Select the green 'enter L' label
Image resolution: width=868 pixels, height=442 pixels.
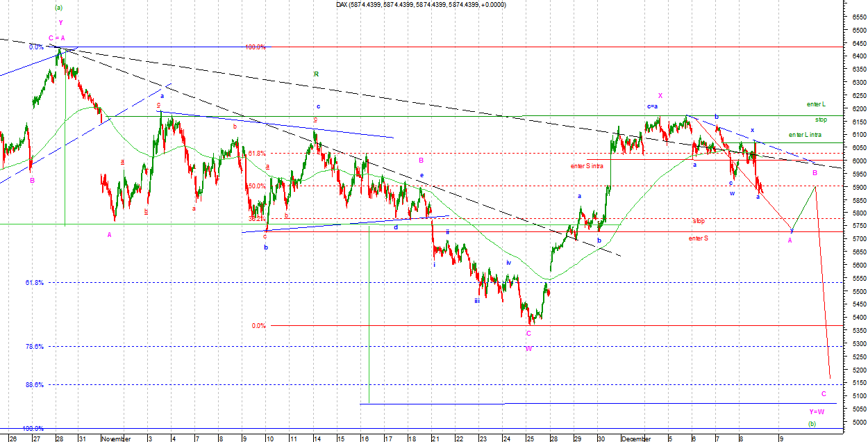tap(816, 104)
